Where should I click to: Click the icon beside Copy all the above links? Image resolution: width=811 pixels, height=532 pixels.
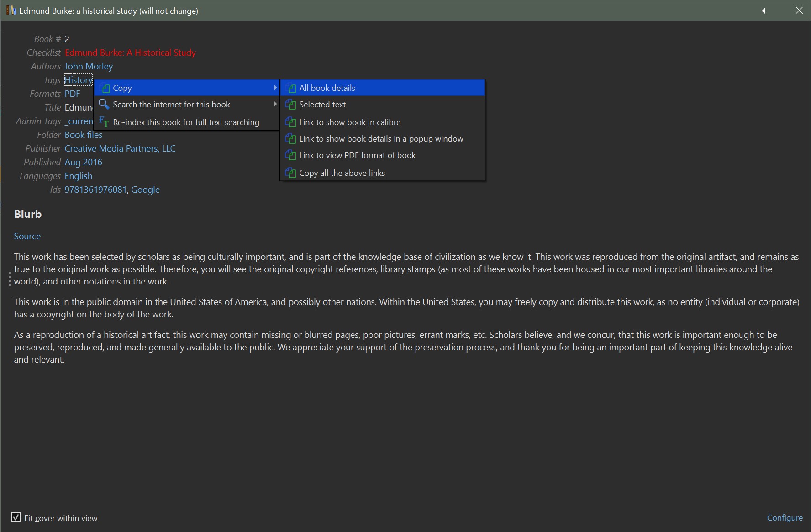click(291, 173)
